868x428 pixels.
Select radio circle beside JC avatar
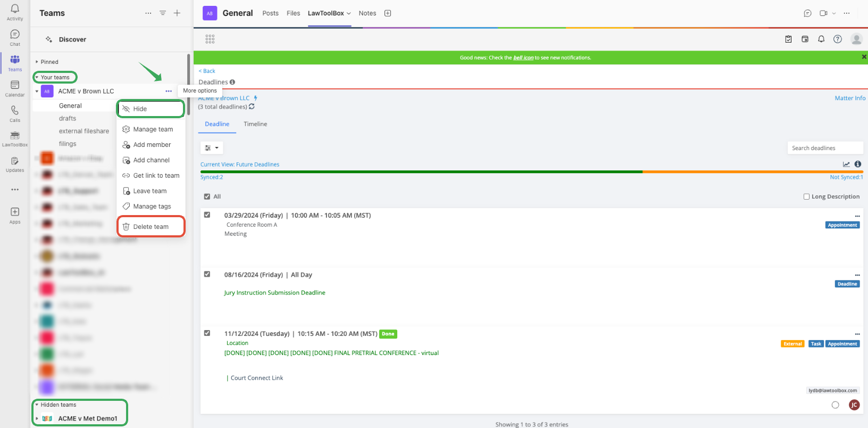[836, 405]
